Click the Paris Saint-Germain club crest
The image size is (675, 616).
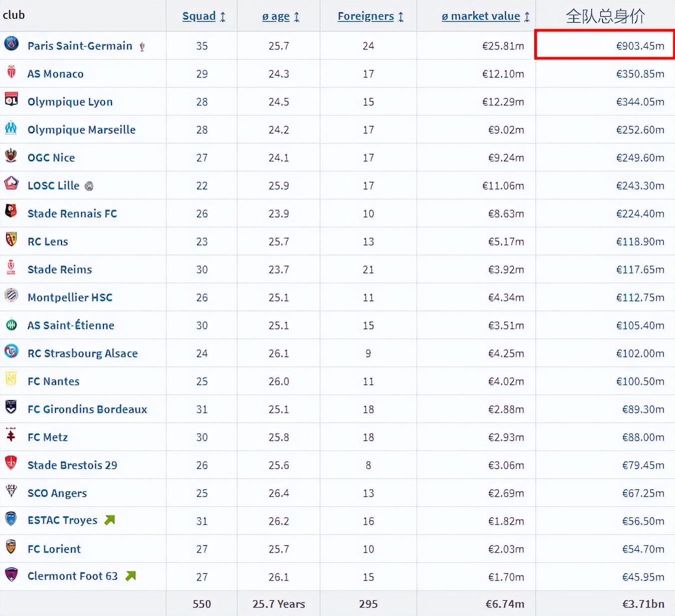11,44
